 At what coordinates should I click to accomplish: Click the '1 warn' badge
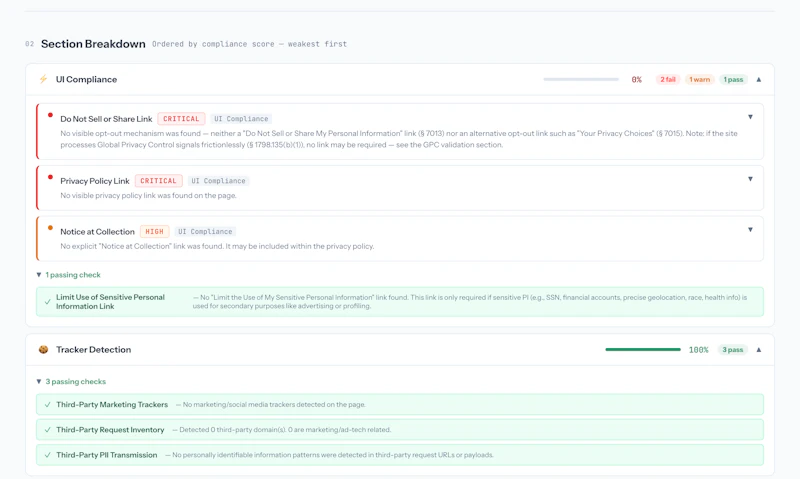click(x=699, y=80)
